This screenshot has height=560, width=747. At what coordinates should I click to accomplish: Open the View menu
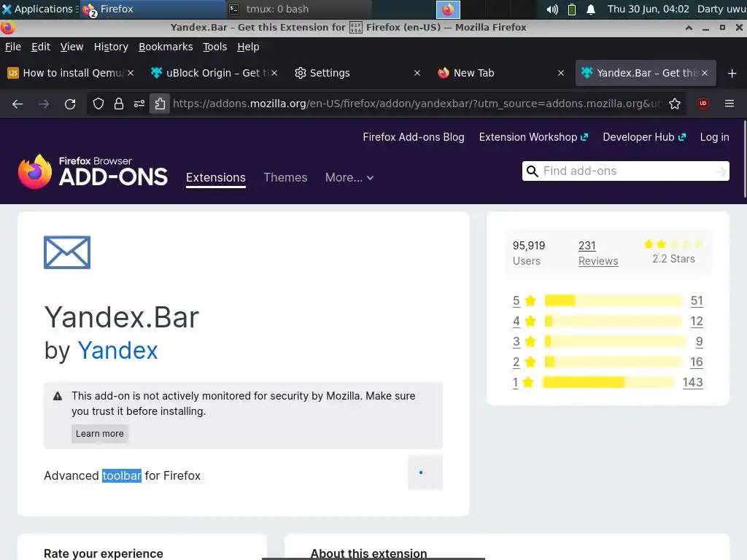click(71, 47)
